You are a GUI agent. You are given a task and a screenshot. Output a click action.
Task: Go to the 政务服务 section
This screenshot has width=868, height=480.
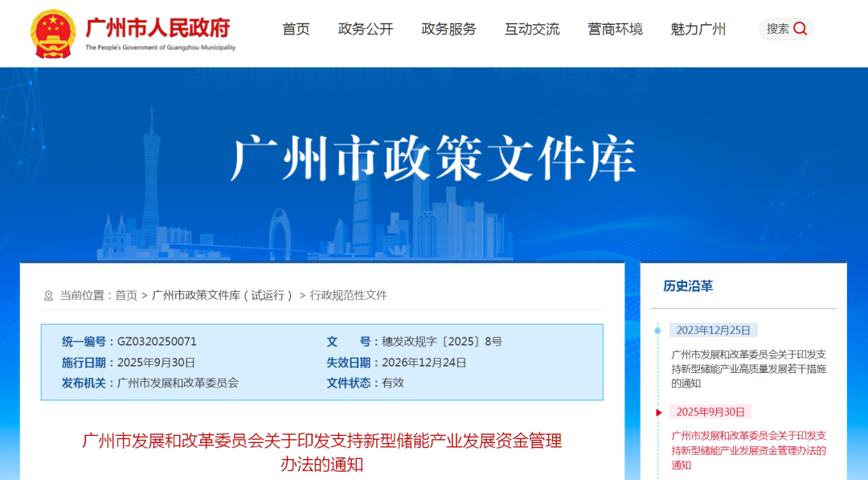click(448, 30)
